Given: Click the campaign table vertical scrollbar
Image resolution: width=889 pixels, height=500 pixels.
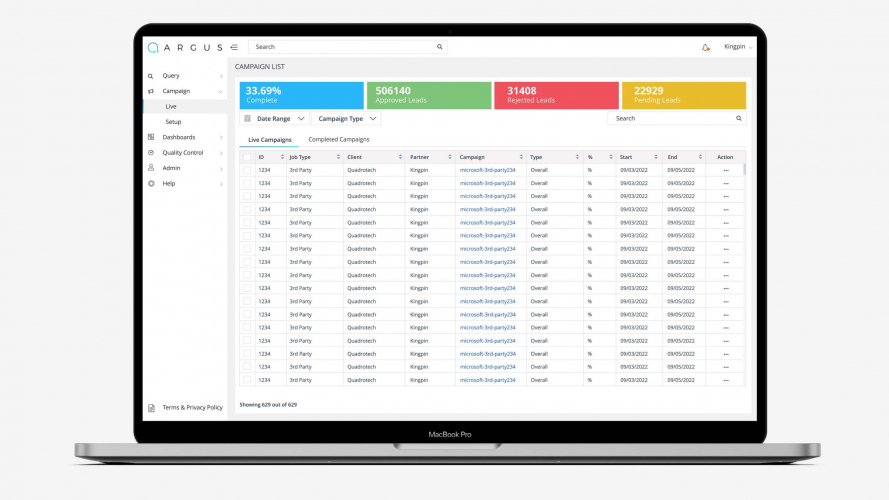Looking at the screenshot, I should click(744, 169).
